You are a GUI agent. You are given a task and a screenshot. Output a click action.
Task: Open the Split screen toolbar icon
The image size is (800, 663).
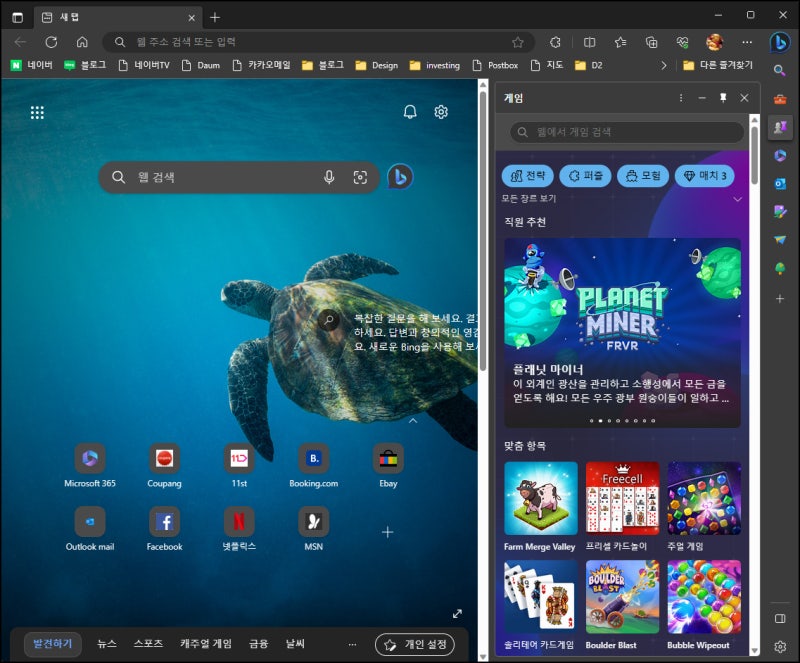589,42
